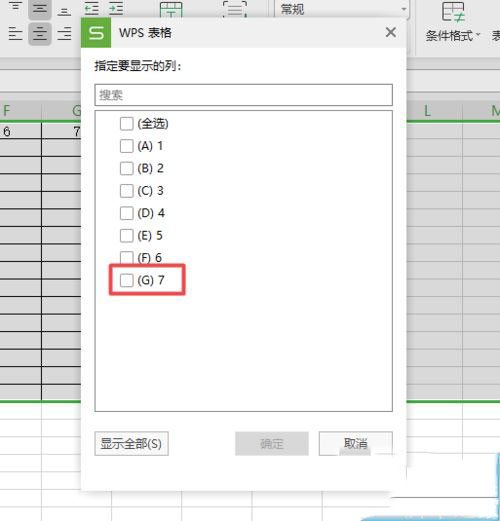Screen dimensions: 500x521
Task: Click the 显示全部(S) button
Action: pos(131,444)
